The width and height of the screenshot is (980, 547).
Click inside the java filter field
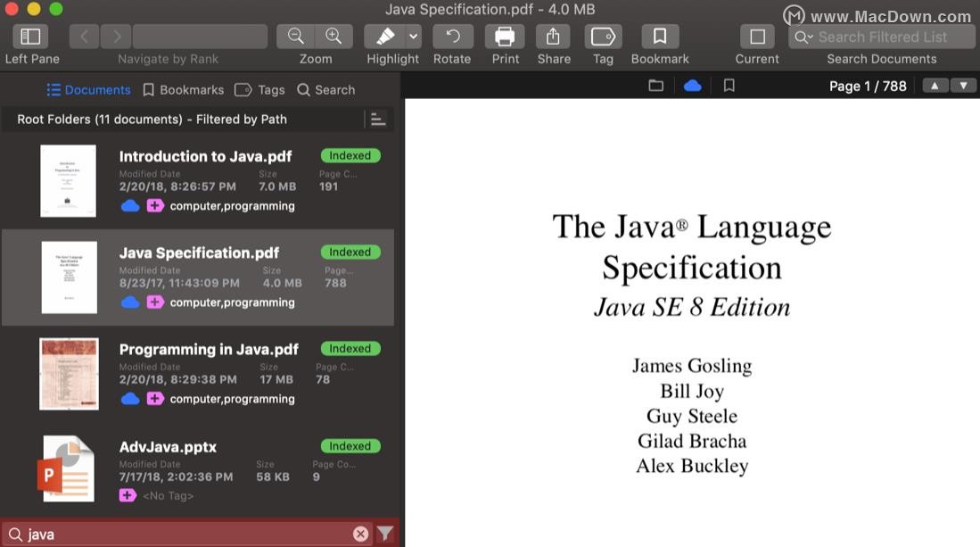click(x=187, y=535)
